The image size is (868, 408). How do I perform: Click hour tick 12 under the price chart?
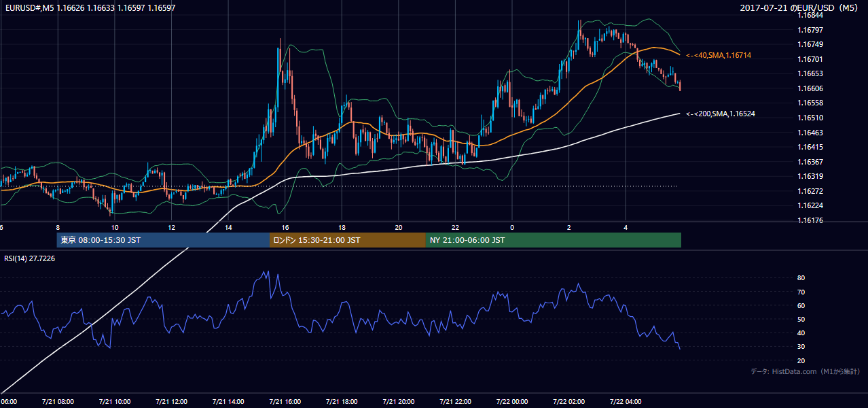(171, 227)
